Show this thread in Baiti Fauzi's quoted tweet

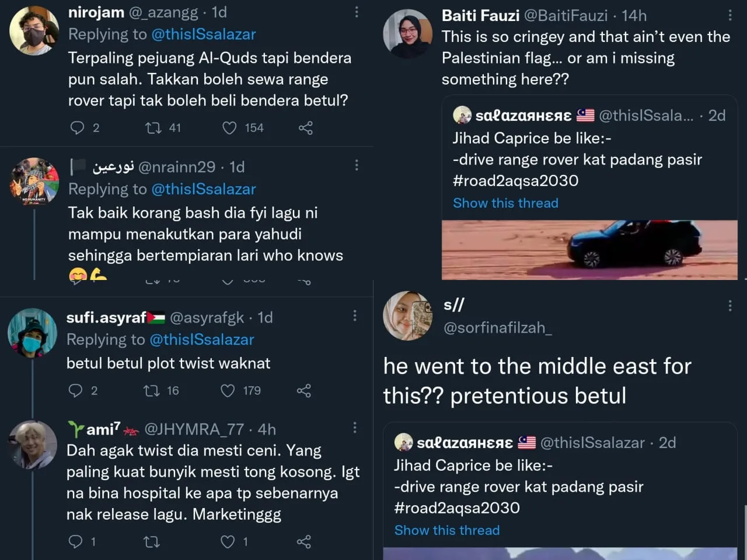click(505, 203)
